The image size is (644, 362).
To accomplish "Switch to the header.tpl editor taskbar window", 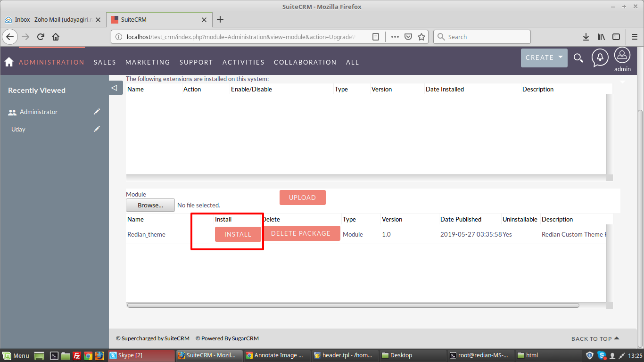I will click(345, 355).
